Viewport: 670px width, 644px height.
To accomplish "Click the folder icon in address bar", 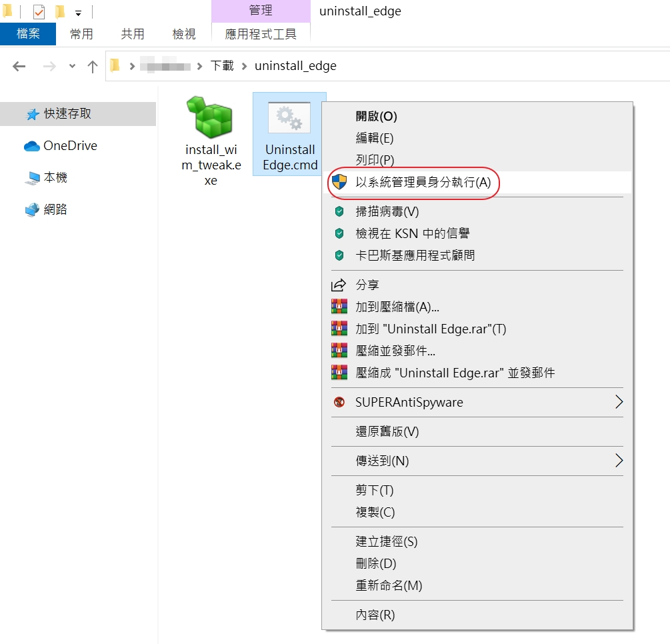I will coord(115,65).
